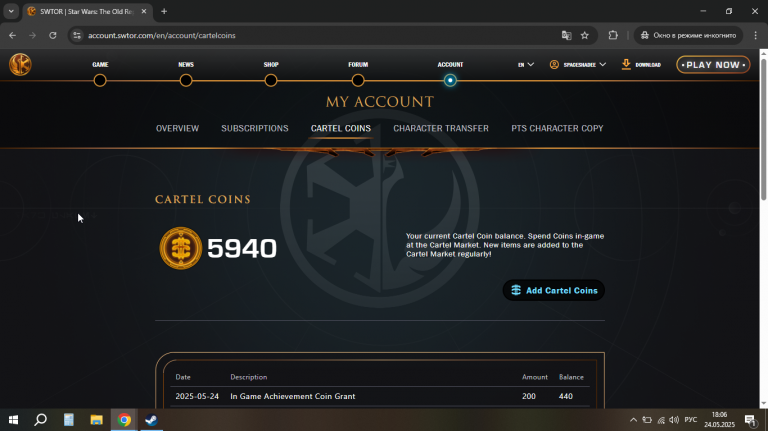The height and width of the screenshot is (431, 768).
Task: Click the Balance column header
Action: 571,377
